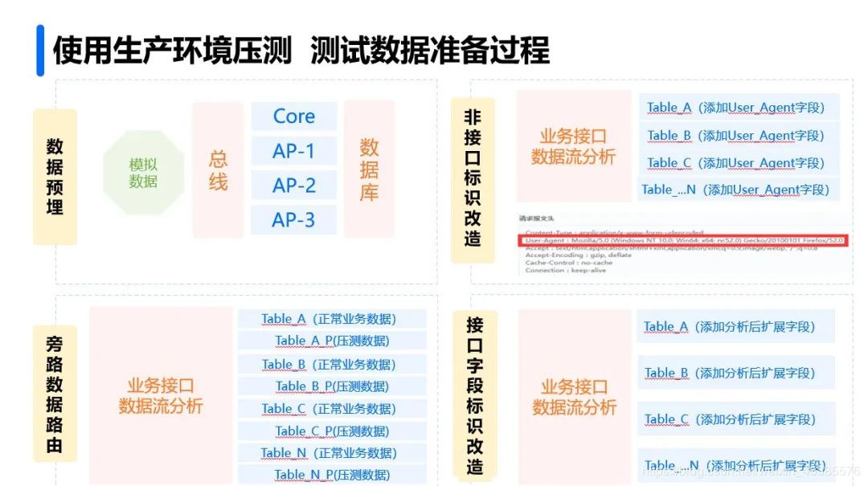The height and width of the screenshot is (486, 868).
Task: Click Table_...N (添加分析后扩展字段) row
Action: (735, 465)
